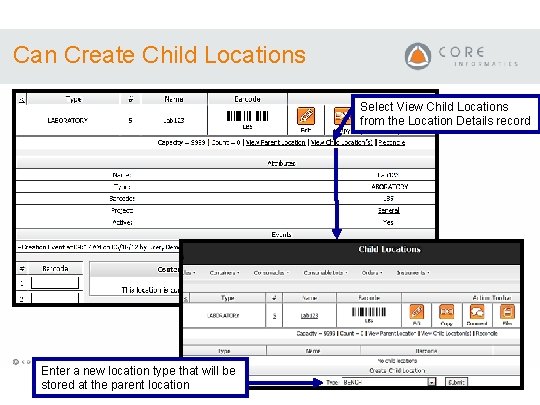Click Type column header in Location Details
540x405 pixels.
pyautogui.click(x=73, y=99)
